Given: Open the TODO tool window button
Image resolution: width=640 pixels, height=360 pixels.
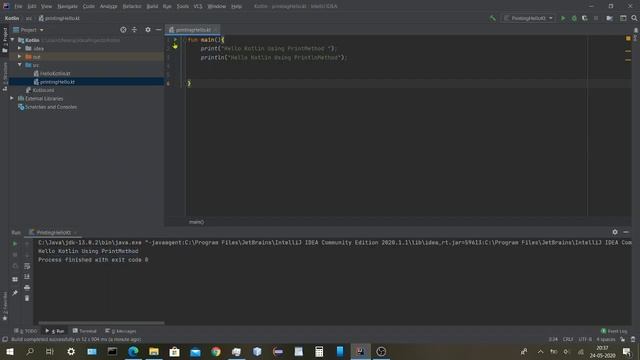Looking at the screenshot, I should click(25, 331).
